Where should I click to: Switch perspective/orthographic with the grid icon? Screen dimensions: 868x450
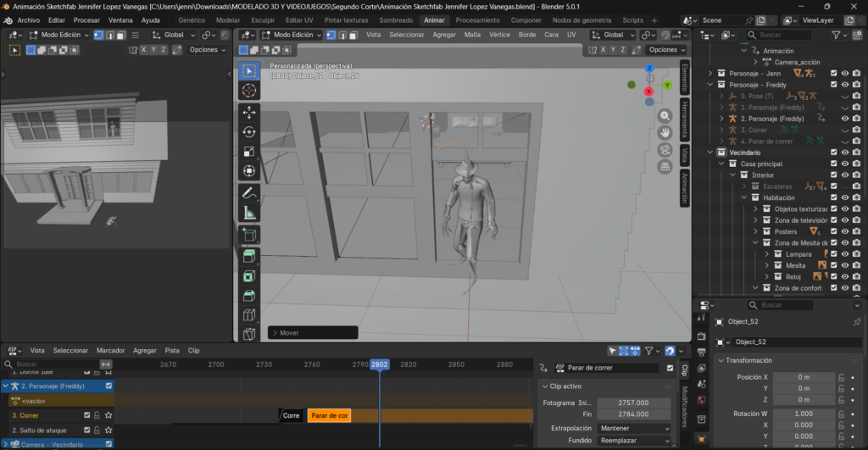pyautogui.click(x=665, y=167)
